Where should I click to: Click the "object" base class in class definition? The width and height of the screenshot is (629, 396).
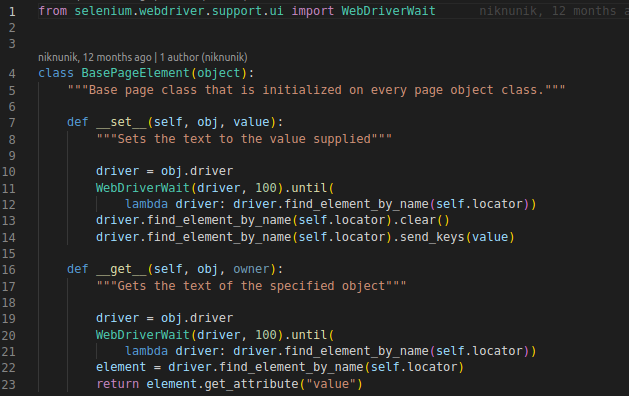[219, 73]
